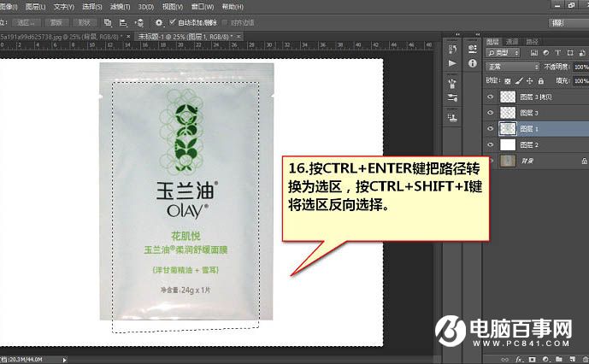Open blend mode 正常 dropdown

[513, 67]
